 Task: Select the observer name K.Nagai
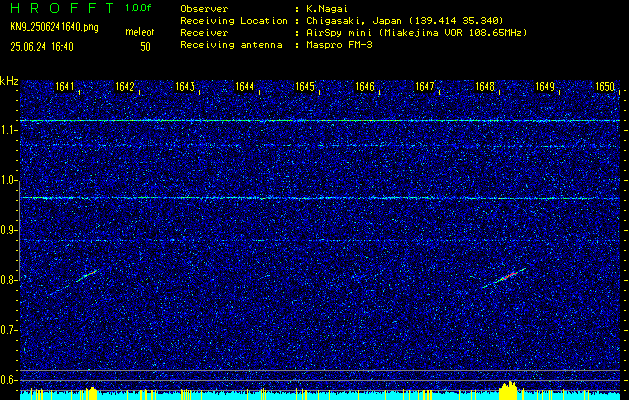tap(327, 9)
